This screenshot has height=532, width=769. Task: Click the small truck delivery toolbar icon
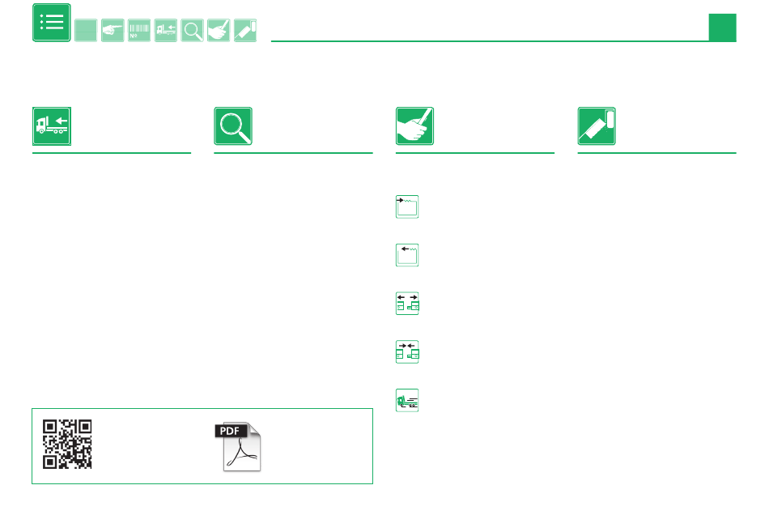[x=165, y=31]
